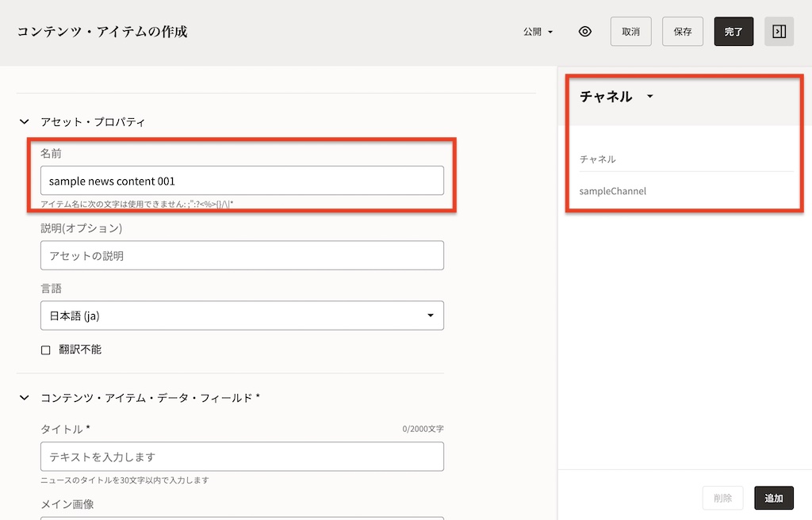This screenshot has width=812, height=520.
Task: Click the 保存 button
Action: [x=682, y=32]
